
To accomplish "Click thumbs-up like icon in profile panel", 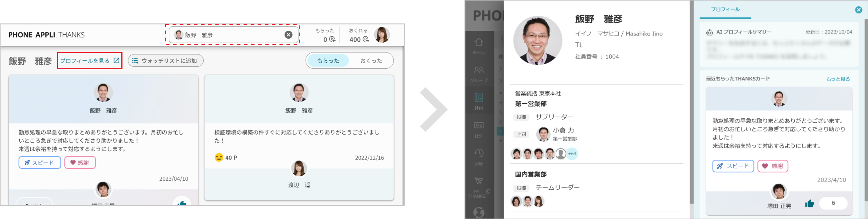I will pos(809,203).
